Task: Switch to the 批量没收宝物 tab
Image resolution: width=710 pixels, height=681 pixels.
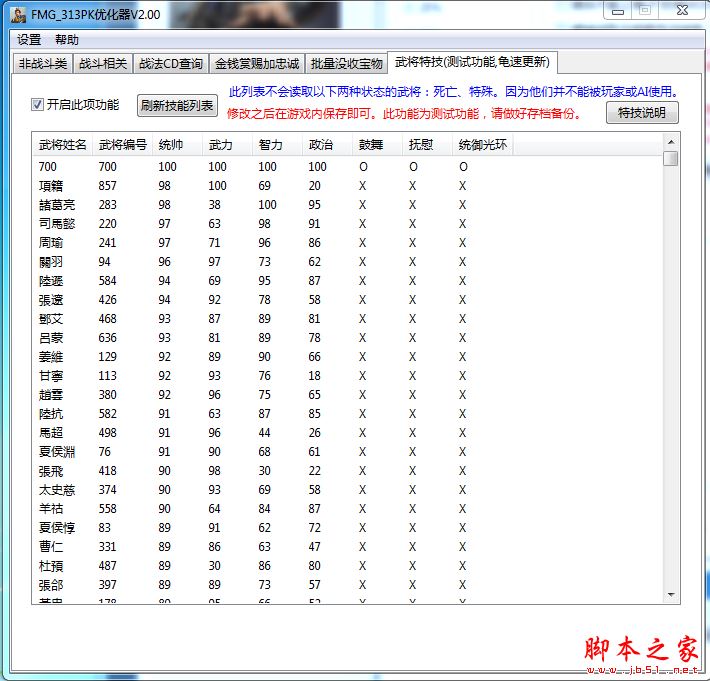Action: [346, 63]
